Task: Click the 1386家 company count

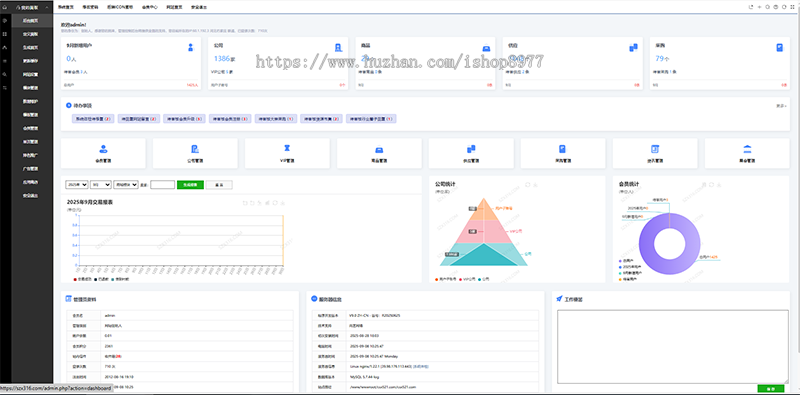Action: [224, 59]
